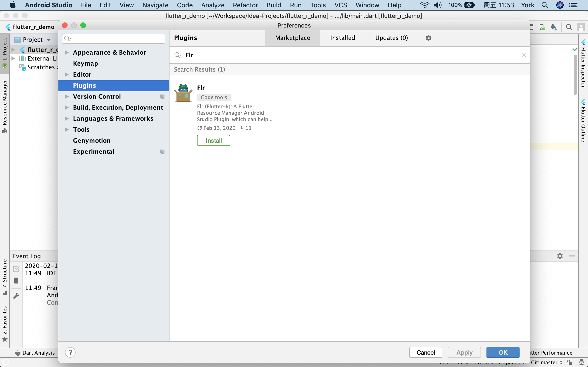Open Event Log wrench settings icon
Screen dimensions: 588x367
pyautogui.click(x=16, y=295)
